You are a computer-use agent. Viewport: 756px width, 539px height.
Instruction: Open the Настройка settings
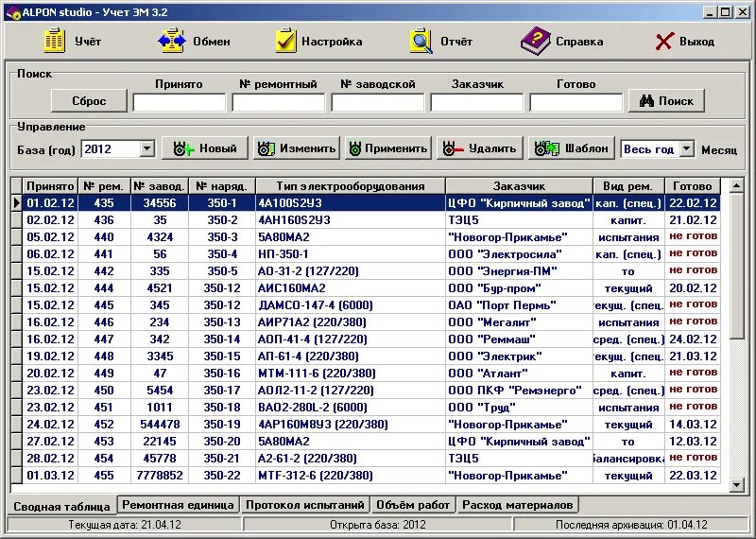click(318, 41)
